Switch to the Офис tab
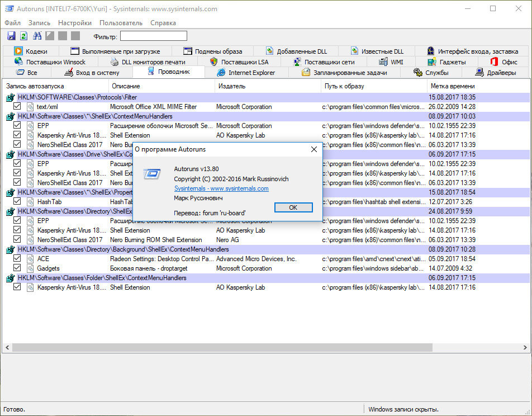 [503, 62]
